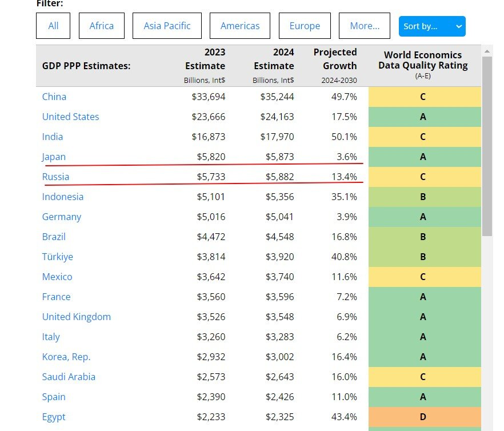Select Germany's 2024 estimate $5,041
Viewport: 504px width, 431px height.
pos(279,217)
